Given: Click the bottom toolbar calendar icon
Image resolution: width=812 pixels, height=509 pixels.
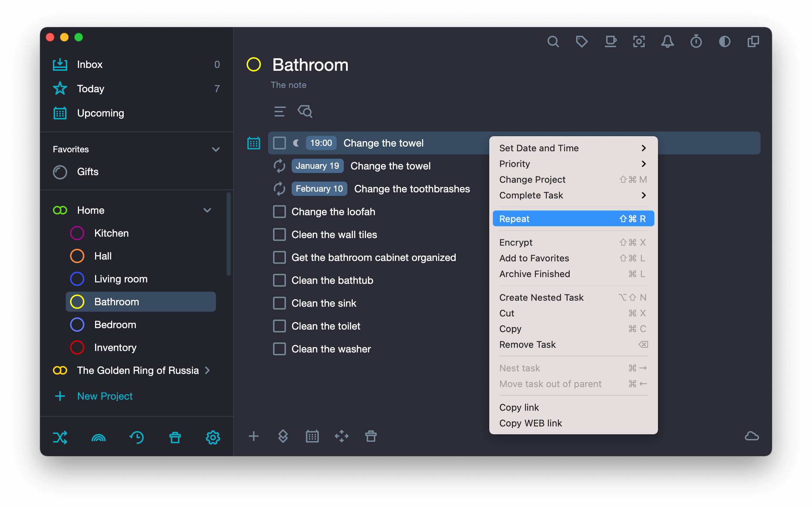Looking at the screenshot, I should (x=312, y=436).
